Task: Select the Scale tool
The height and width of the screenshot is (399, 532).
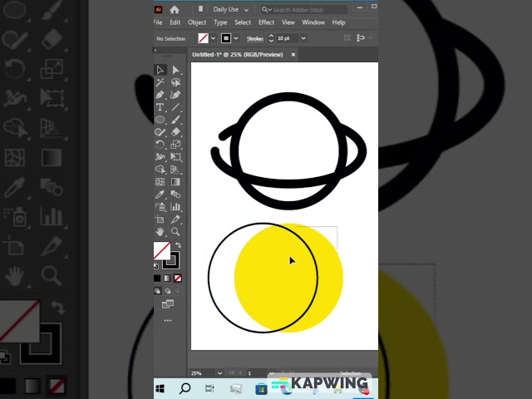Action: [x=175, y=145]
